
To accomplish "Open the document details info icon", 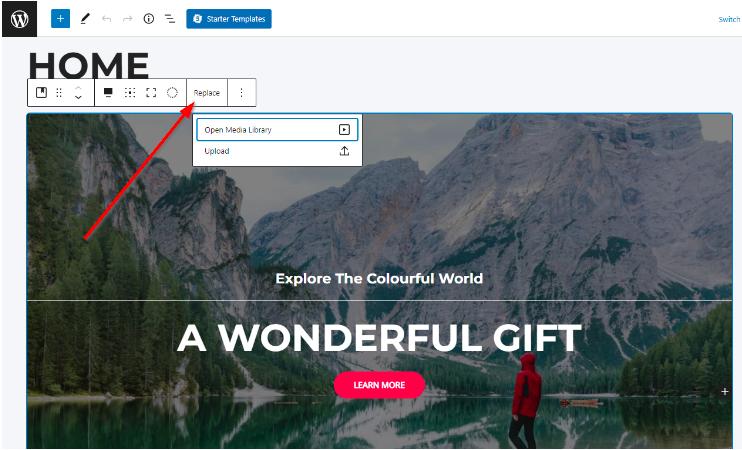I will pyautogui.click(x=149, y=19).
